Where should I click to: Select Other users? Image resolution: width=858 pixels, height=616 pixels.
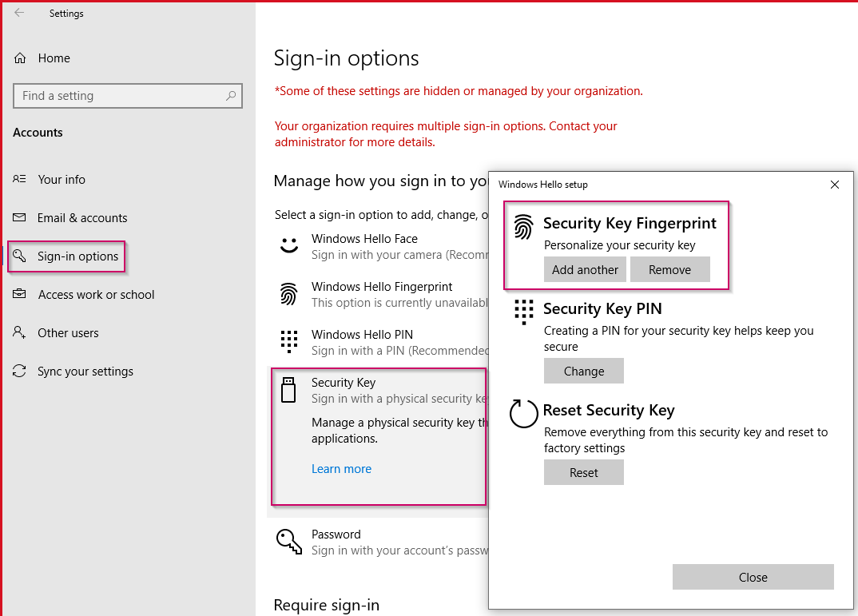[68, 332]
